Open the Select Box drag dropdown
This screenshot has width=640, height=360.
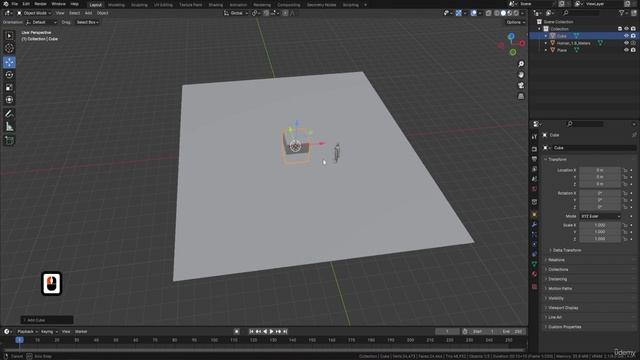pyautogui.click(x=87, y=22)
